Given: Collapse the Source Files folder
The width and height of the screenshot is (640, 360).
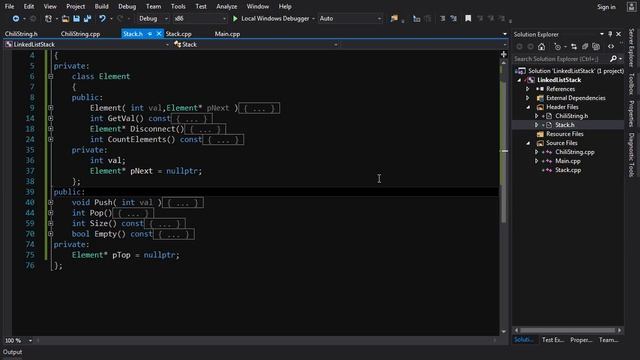Looking at the screenshot, I should (528, 143).
